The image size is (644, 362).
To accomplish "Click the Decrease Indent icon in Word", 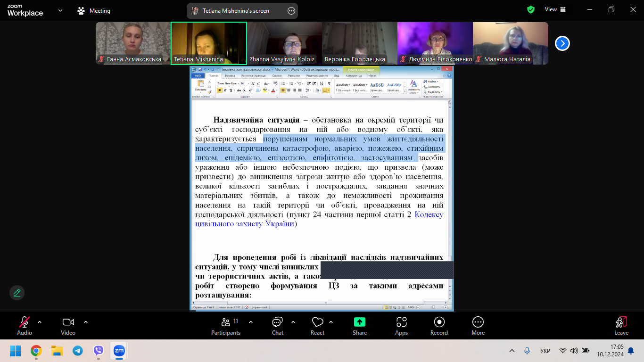I will tap(309, 83).
